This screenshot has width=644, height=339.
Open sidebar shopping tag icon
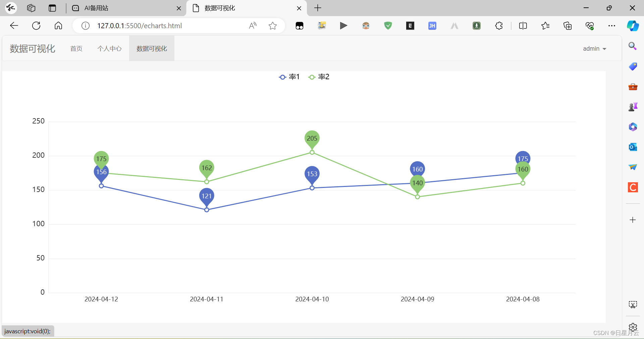633,66
